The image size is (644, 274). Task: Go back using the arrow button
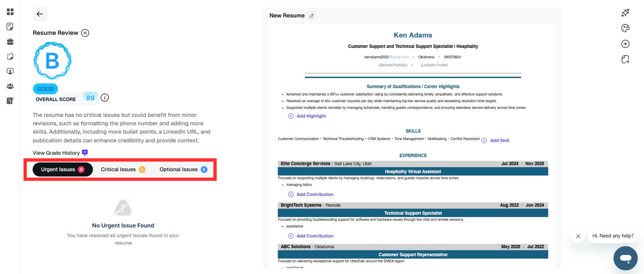[40, 14]
